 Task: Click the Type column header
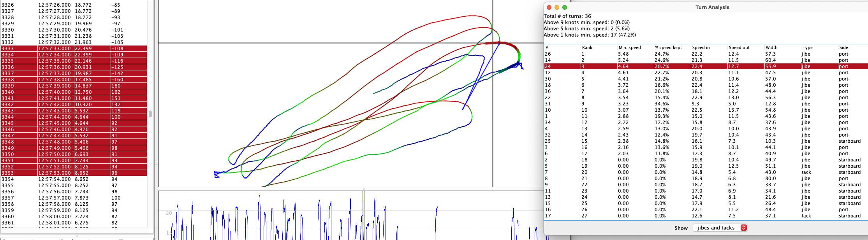[807, 47]
